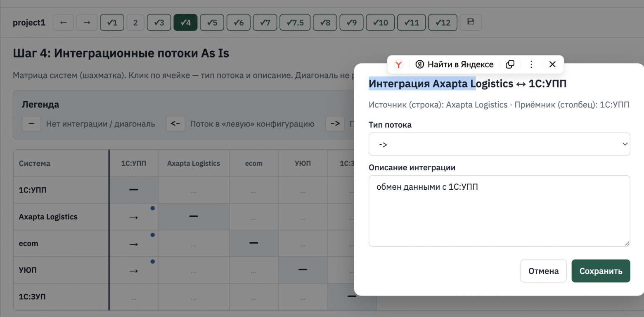Click the Описание интеграции text area
Image resolution: width=644 pixels, height=317 pixels.
499,211
